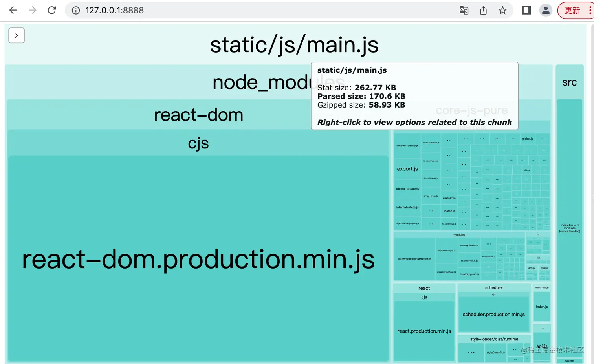View site information icon in address bar
The height and width of the screenshot is (364, 594).
[x=76, y=10]
